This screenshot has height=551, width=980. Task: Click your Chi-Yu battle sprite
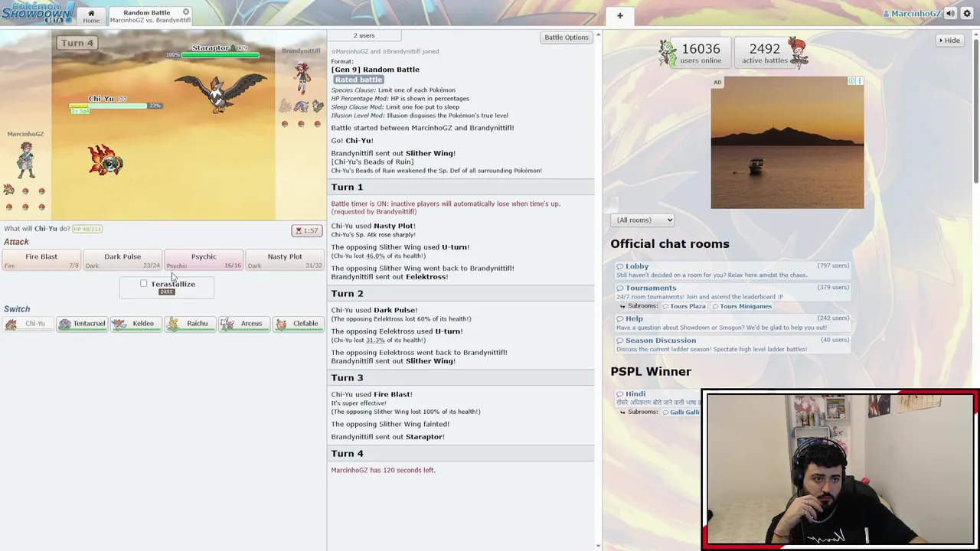106,161
